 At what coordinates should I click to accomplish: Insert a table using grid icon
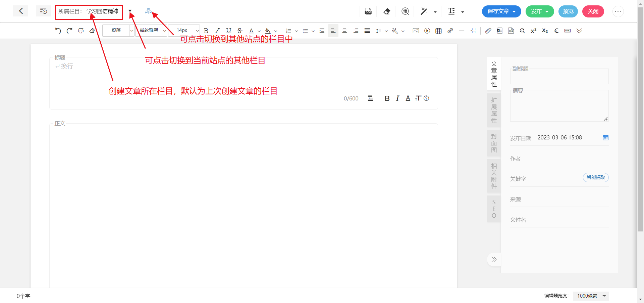click(438, 31)
